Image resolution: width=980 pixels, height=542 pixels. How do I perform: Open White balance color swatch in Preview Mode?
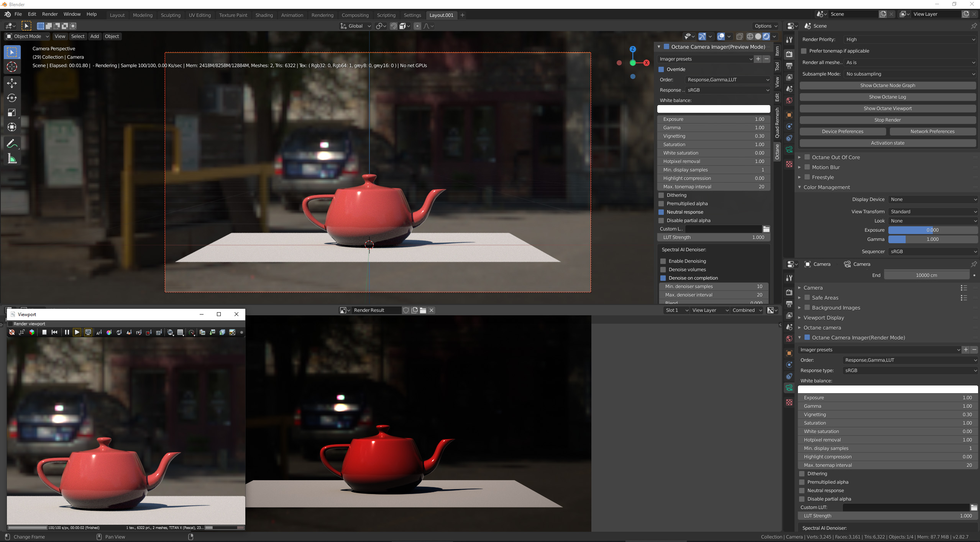coord(714,109)
